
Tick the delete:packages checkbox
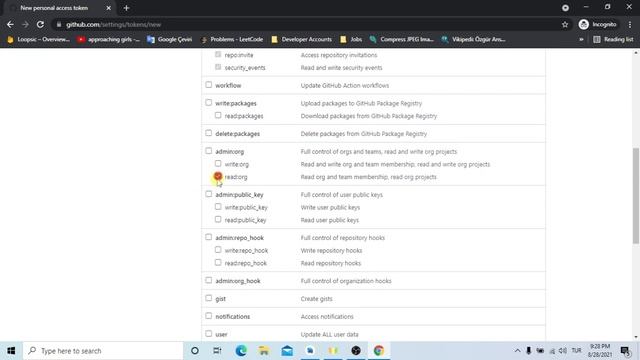[209, 133]
